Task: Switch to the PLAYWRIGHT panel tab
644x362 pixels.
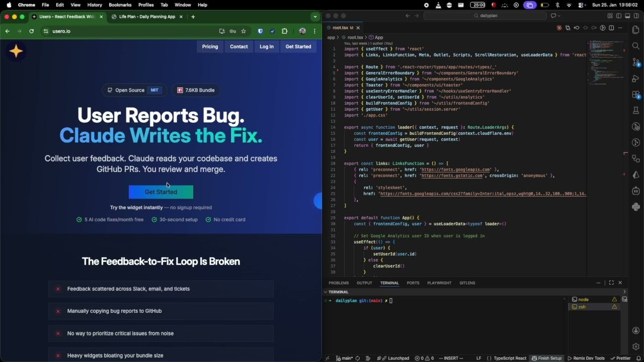Action: [x=439, y=283]
